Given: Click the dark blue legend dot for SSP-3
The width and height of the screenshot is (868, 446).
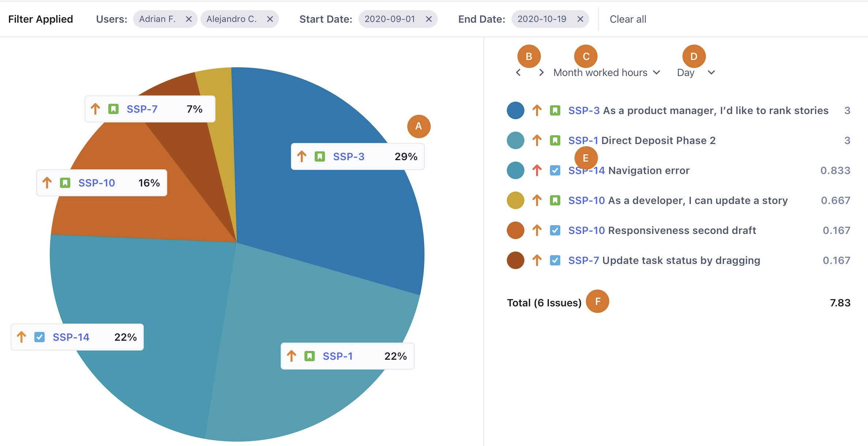Looking at the screenshot, I should [x=515, y=110].
